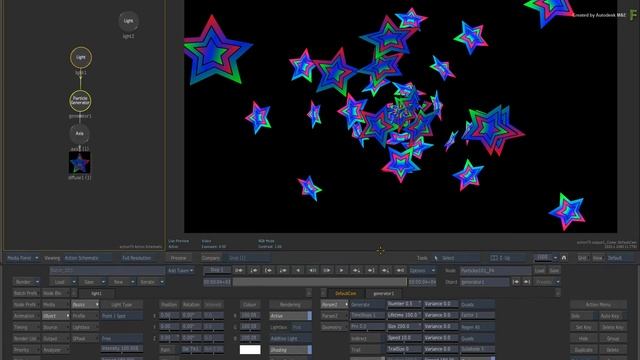Click the Action Menu button

[598, 304]
